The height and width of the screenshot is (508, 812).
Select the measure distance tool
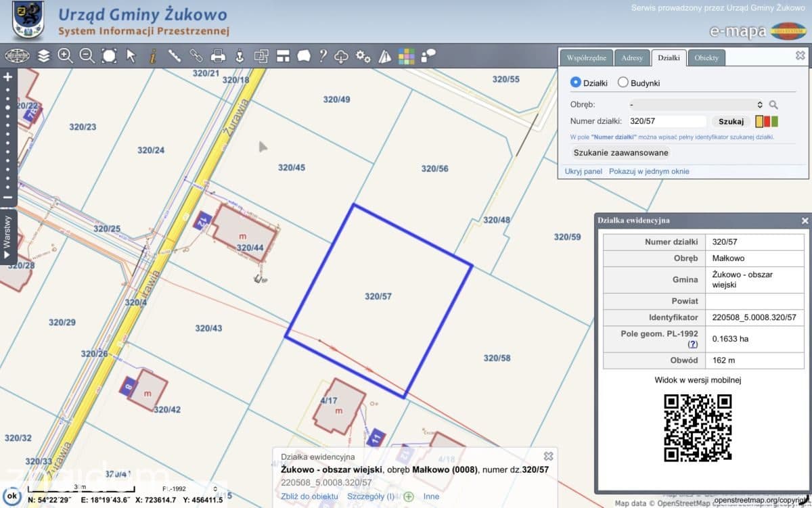click(x=174, y=56)
